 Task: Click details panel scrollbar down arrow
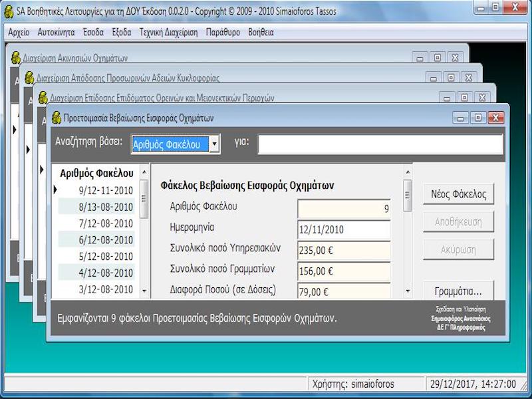coord(408,291)
